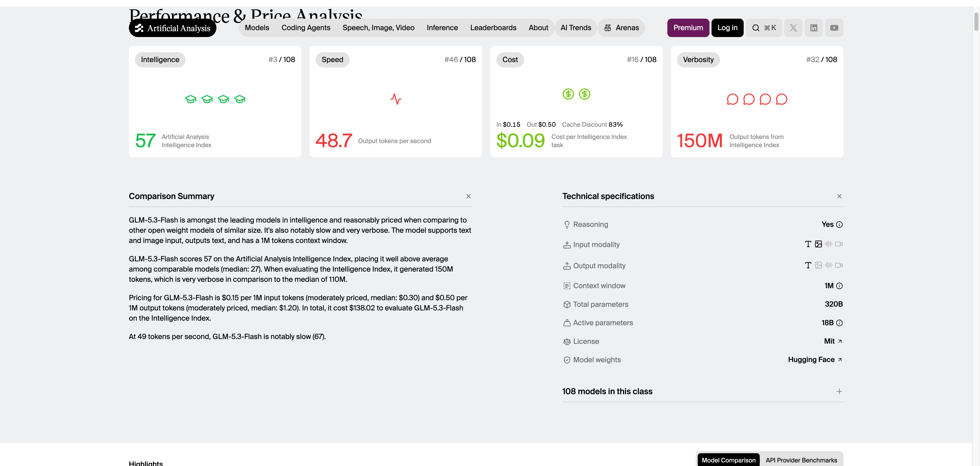The image size is (980, 466).
Task: Click the search magnifier button
Action: (764, 28)
